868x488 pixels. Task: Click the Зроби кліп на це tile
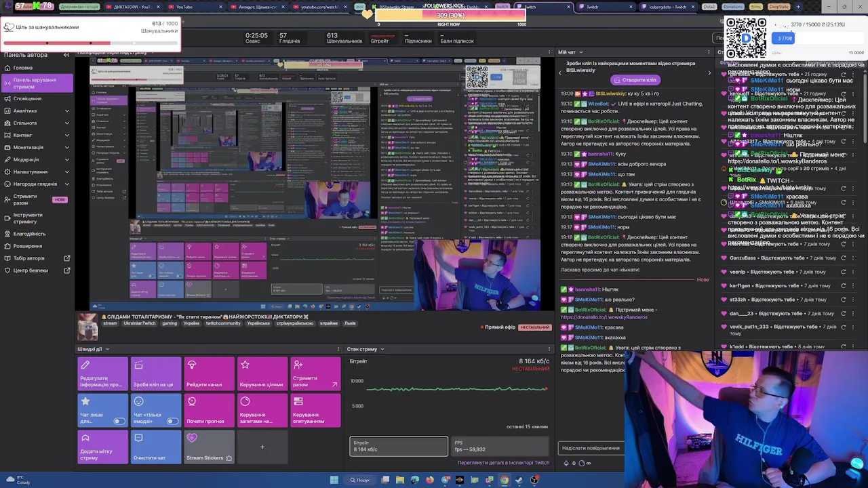156,373
